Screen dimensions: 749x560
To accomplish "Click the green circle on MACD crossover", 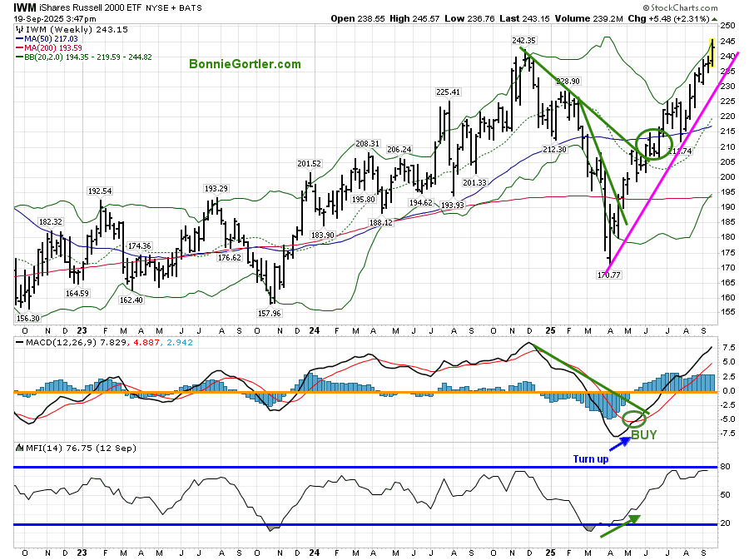I will coord(634,419).
